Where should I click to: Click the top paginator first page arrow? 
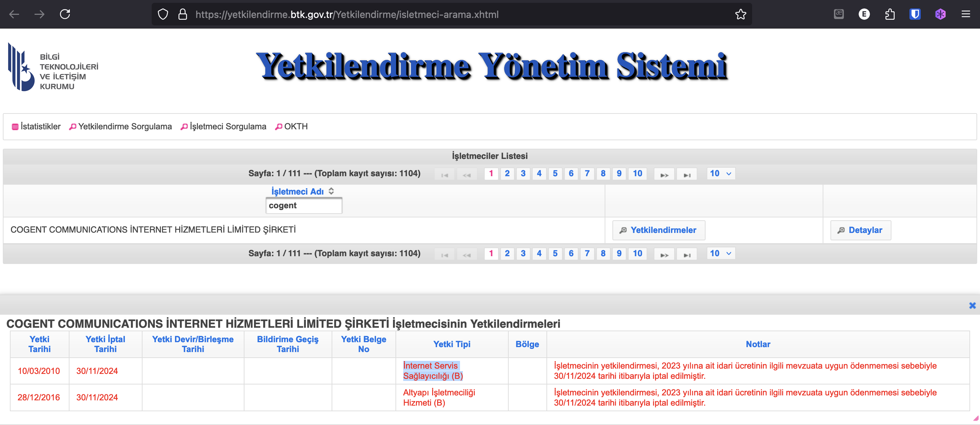444,174
